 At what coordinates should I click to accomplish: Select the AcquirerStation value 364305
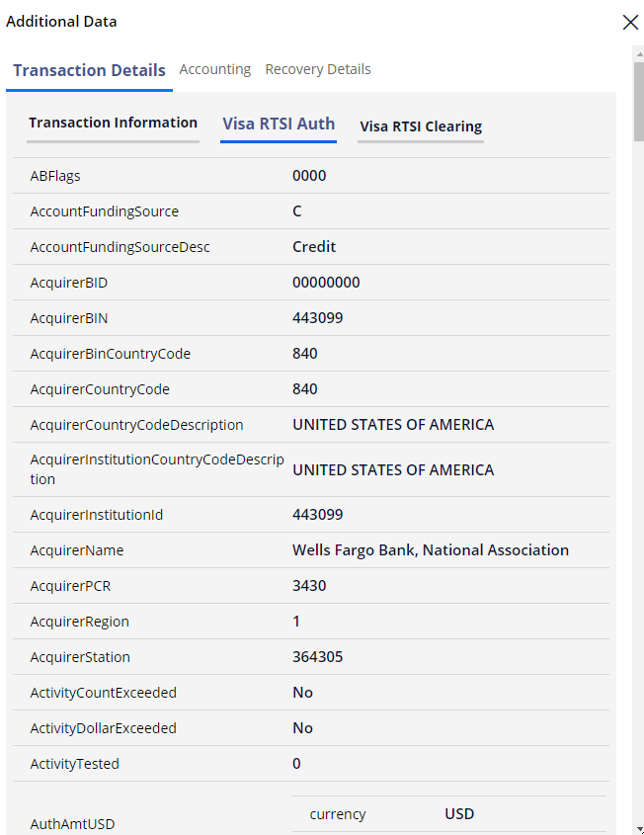coord(318,656)
